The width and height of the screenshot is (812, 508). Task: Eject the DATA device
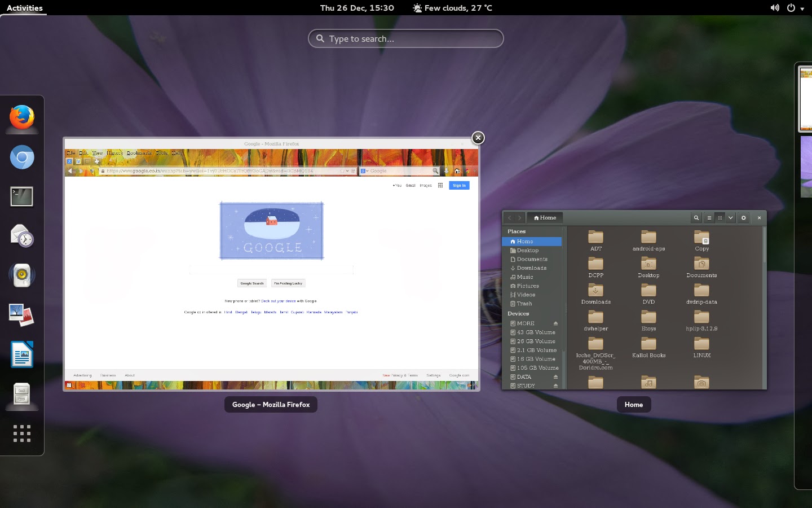[x=555, y=377]
